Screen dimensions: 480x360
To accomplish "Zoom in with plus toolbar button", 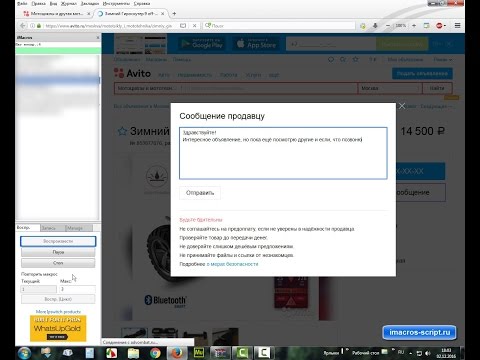I will pos(414,26).
